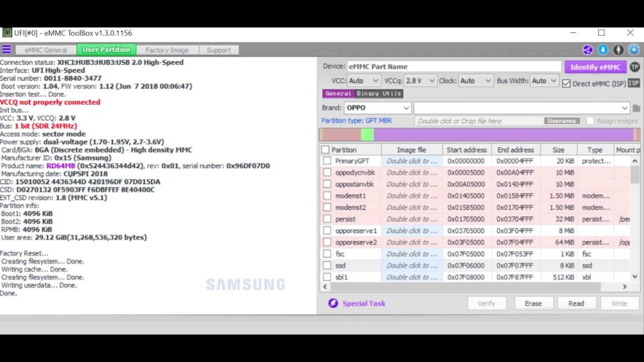The height and width of the screenshot is (362, 644).
Task: Click the ISP pinout icon
Action: point(634,83)
